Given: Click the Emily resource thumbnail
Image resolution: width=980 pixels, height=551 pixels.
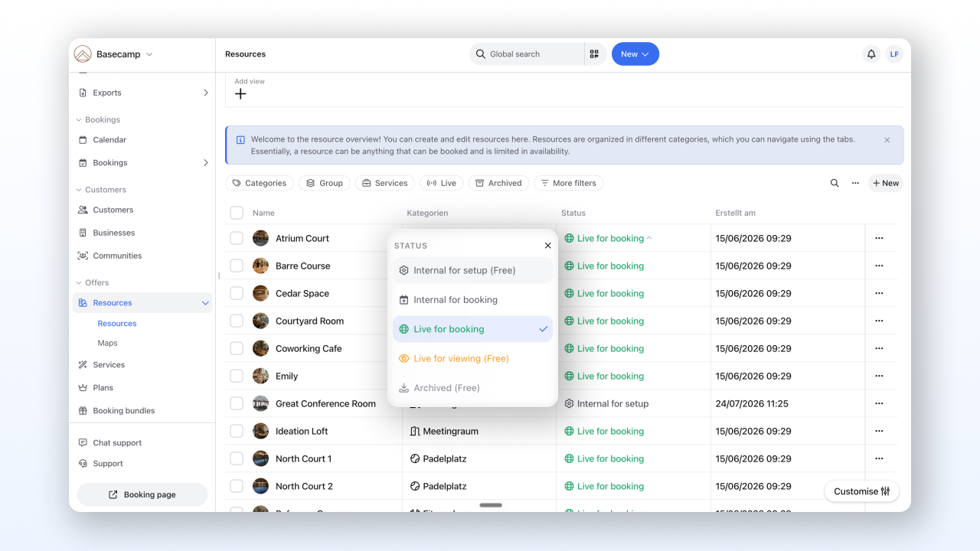Looking at the screenshot, I should click(260, 376).
